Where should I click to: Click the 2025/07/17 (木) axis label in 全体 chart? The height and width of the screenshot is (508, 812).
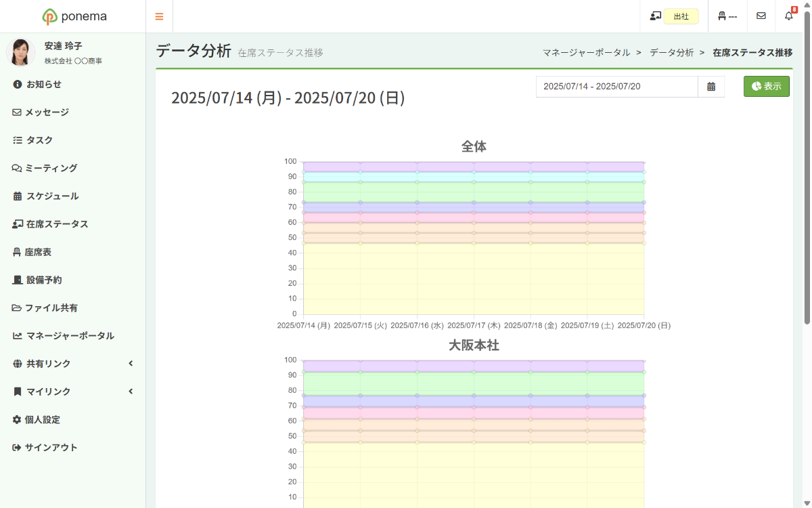coord(474,326)
